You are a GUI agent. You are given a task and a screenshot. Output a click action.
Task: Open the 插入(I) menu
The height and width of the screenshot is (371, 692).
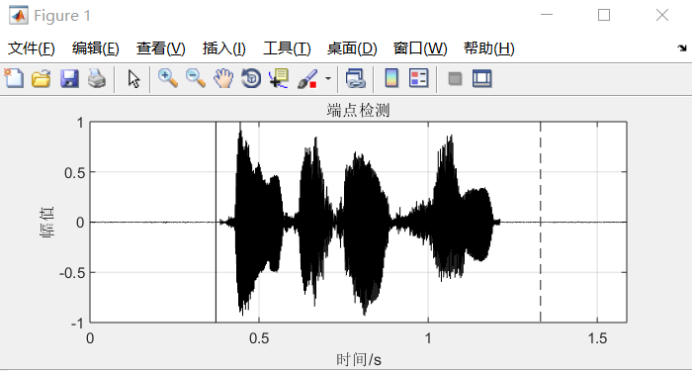[x=224, y=48]
